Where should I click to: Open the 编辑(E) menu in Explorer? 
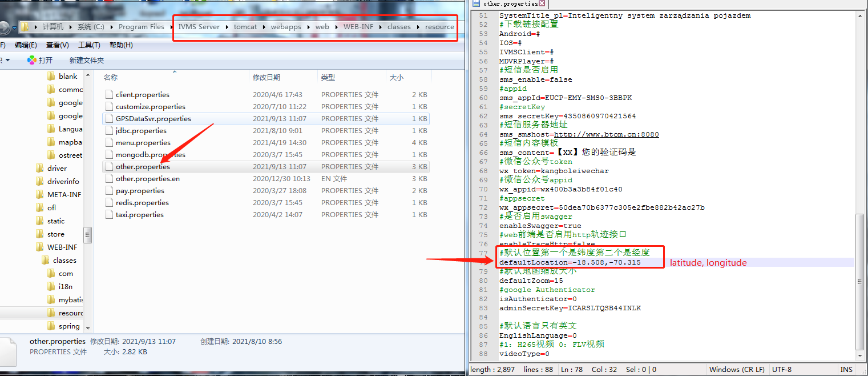26,45
